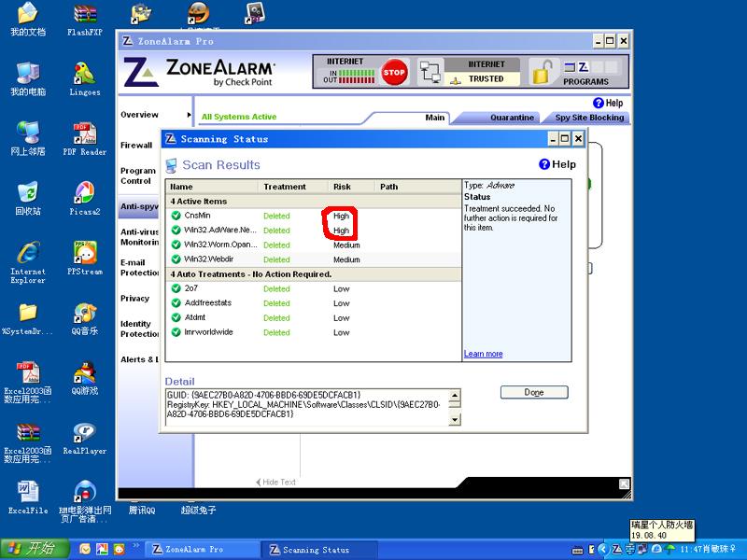Click the green check icon beside Imrworldwide
The width and height of the screenshot is (747, 560).
(176, 332)
